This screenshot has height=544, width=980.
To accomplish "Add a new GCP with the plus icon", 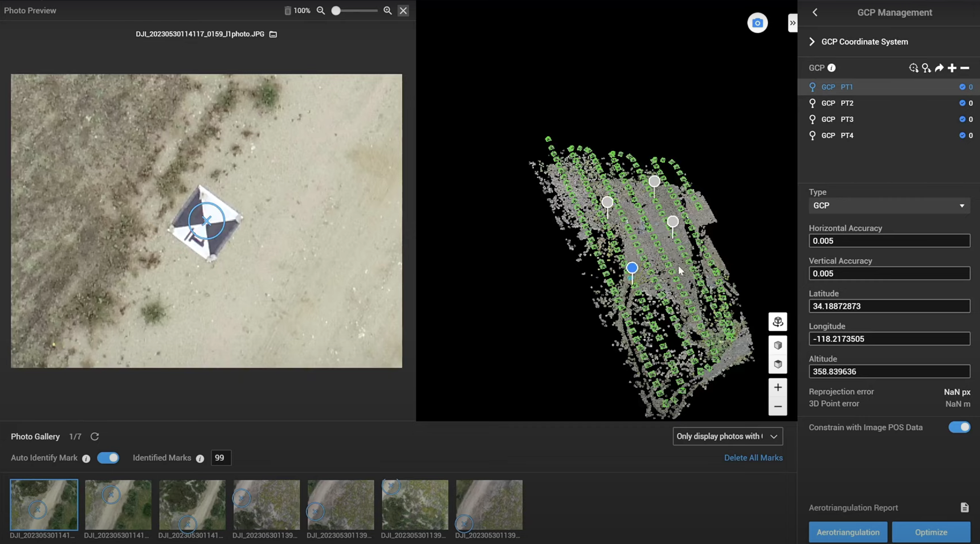I will point(952,68).
